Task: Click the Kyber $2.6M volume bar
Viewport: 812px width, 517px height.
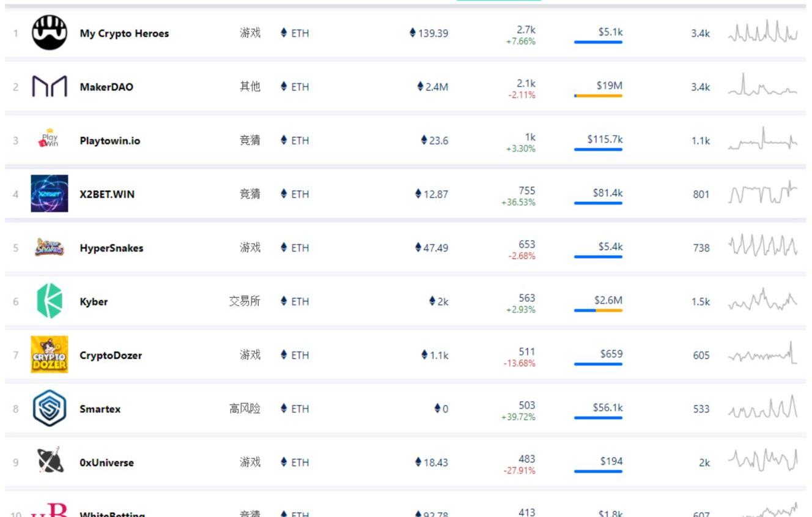Action: [x=598, y=310]
